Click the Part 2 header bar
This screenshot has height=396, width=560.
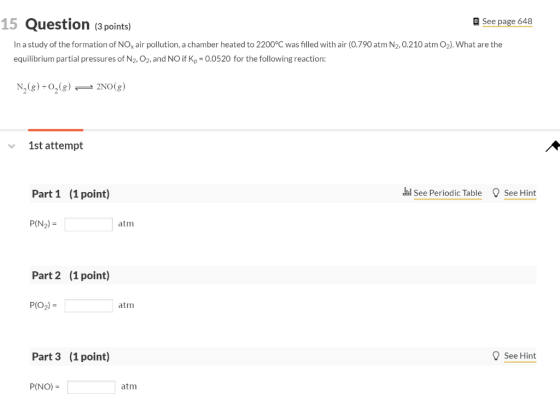pyautogui.click(x=282, y=275)
